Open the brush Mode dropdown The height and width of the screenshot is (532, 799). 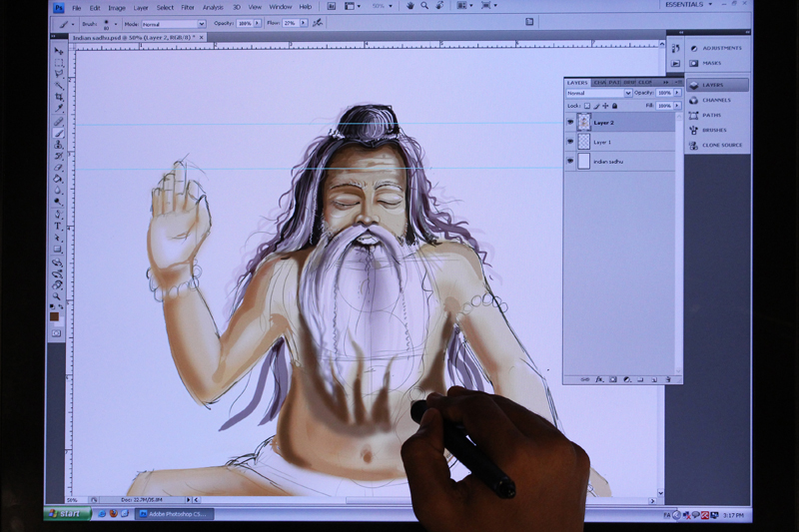click(x=172, y=23)
